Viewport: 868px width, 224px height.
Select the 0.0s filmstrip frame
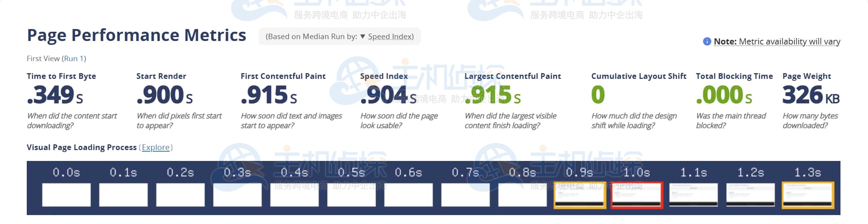coord(66,195)
